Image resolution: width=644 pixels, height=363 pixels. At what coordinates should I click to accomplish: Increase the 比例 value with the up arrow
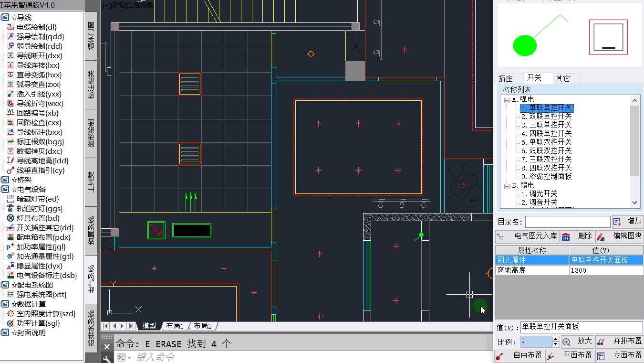555,339
